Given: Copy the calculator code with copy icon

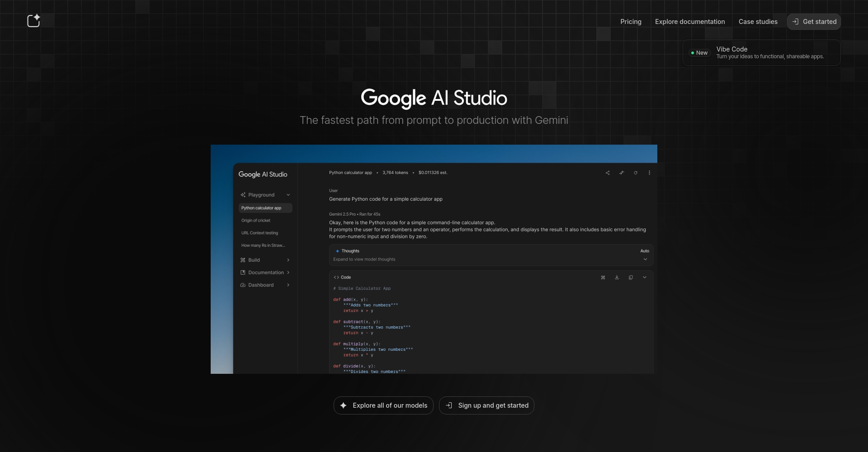Looking at the screenshot, I should (x=630, y=278).
